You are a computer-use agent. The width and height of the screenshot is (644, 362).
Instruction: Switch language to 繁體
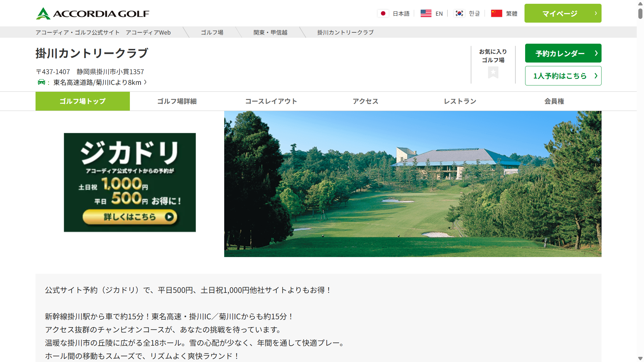(x=512, y=14)
